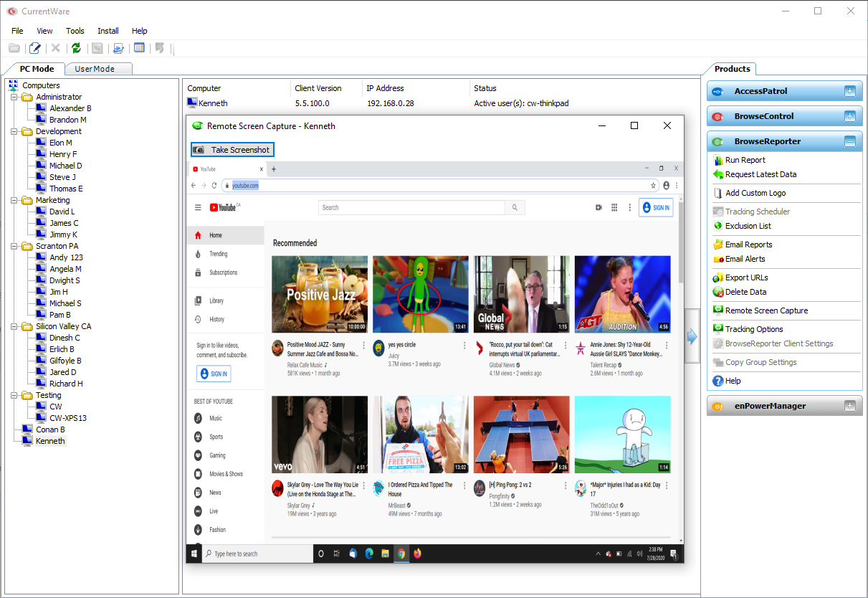Viewport: 868px width, 598px height.
Task: Select computer Elon M in the tree
Action: 61,143
